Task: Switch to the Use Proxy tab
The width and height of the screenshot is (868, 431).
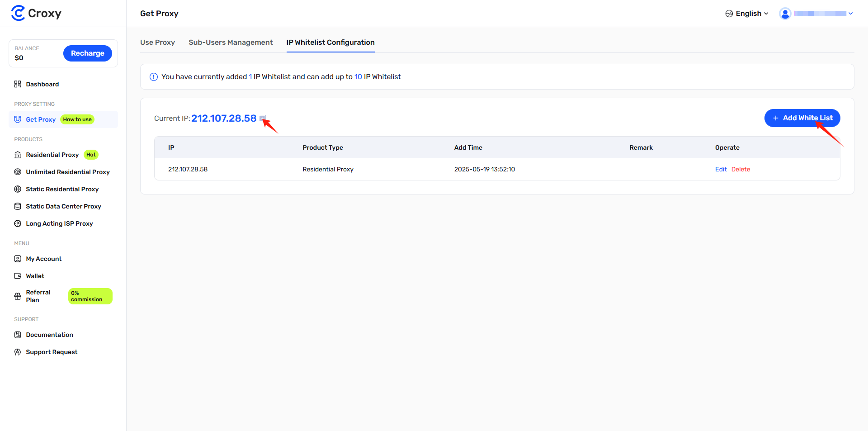Action: pyautogui.click(x=157, y=42)
